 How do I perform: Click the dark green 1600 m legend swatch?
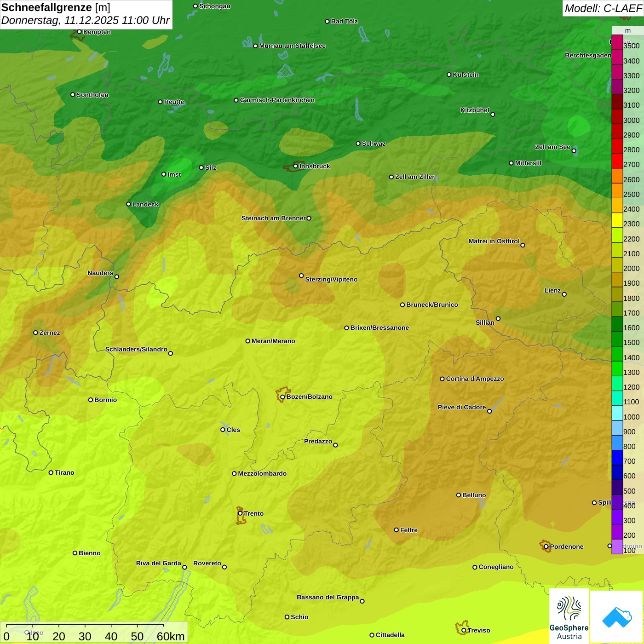617,324
